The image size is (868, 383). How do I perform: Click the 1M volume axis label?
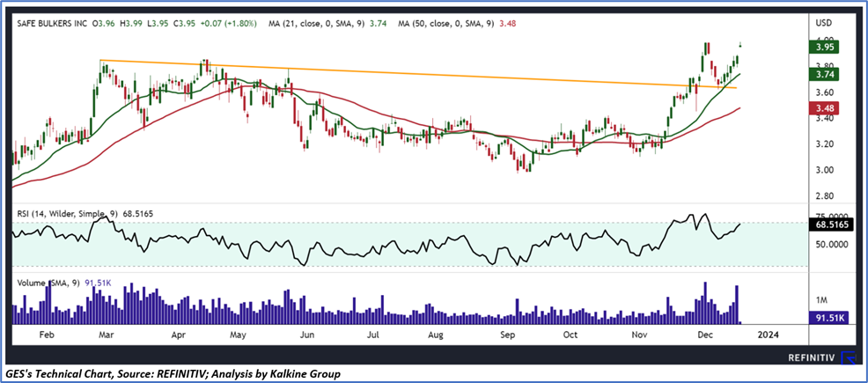(x=821, y=300)
